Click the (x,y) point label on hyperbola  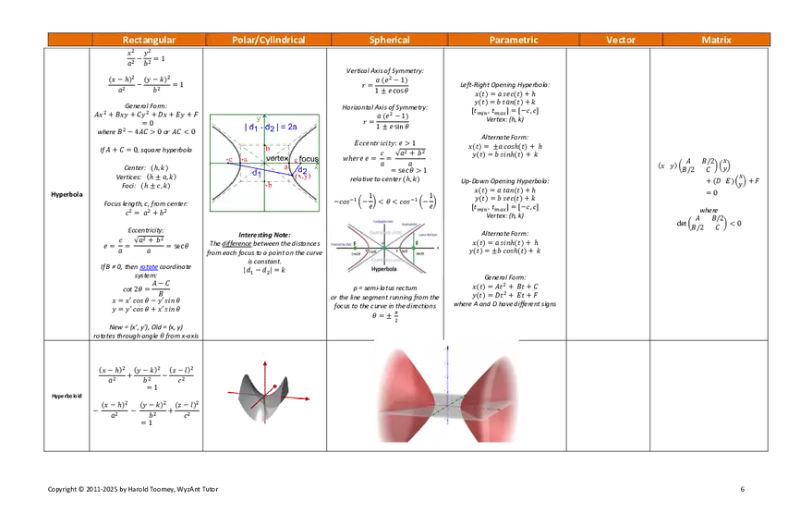(303, 176)
